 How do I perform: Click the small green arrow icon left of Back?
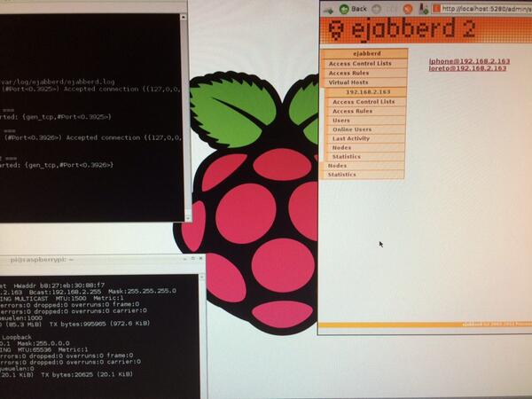328,12
